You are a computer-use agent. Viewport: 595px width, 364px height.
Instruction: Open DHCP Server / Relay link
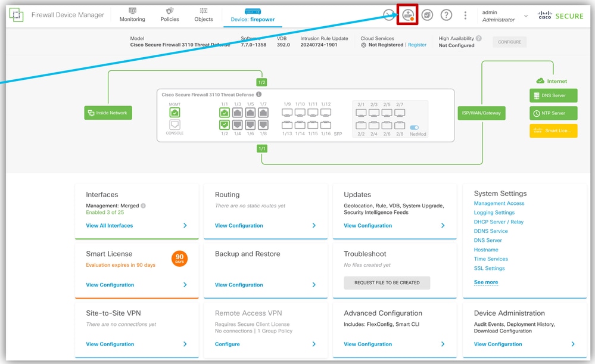coord(499,222)
